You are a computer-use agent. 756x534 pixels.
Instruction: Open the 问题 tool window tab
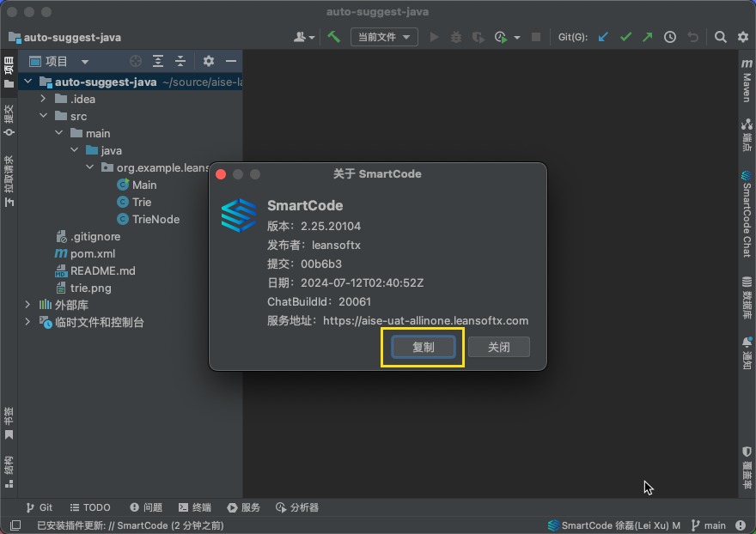(146, 507)
